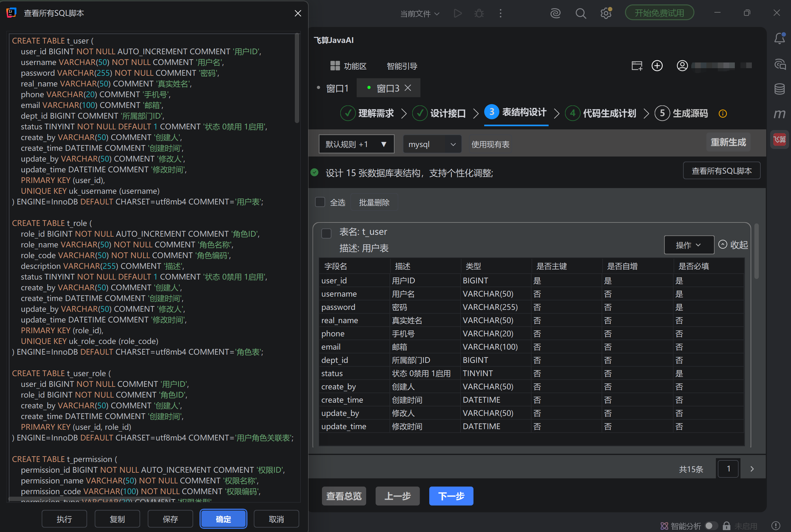Image resolution: width=791 pixels, height=532 pixels.
Task: Click the lock icon in status bar
Action: point(726,526)
